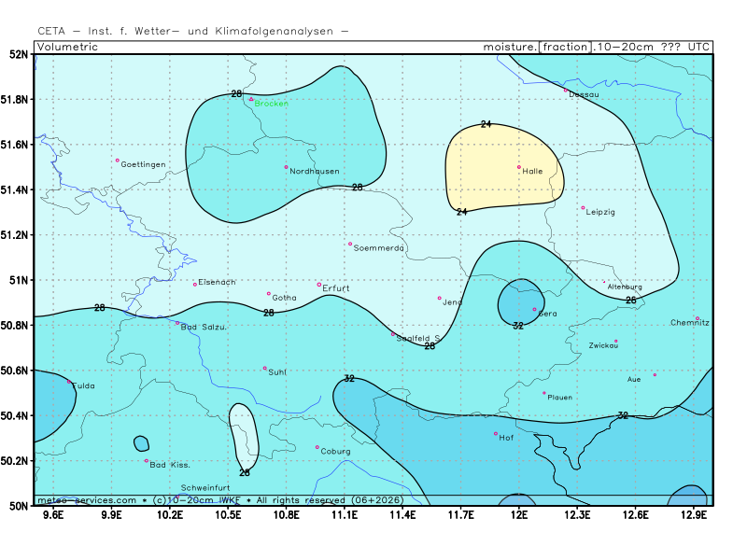This screenshot has height=560, width=747.
Task: Select the Goettingen location marker
Action: pyautogui.click(x=118, y=161)
